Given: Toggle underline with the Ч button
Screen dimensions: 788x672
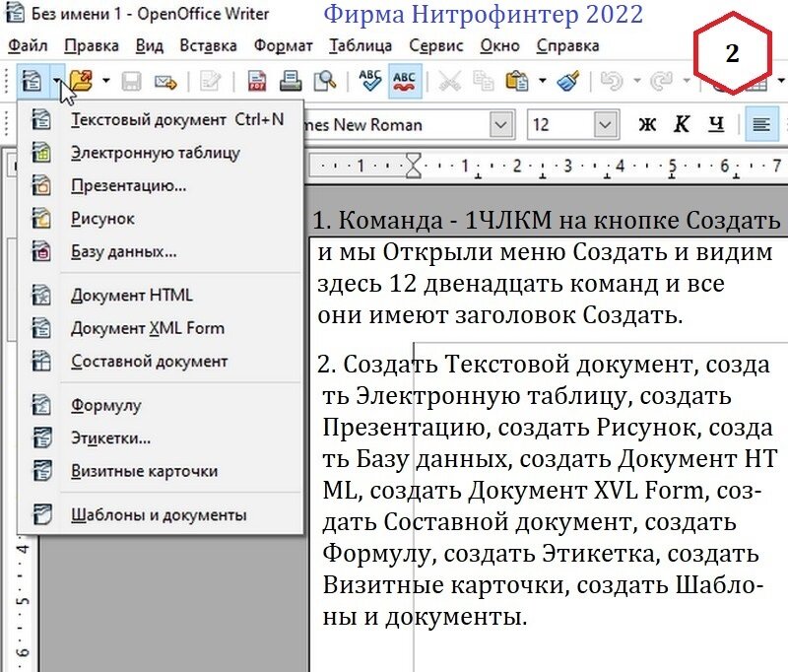Looking at the screenshot, I should (x=716, y=124).
